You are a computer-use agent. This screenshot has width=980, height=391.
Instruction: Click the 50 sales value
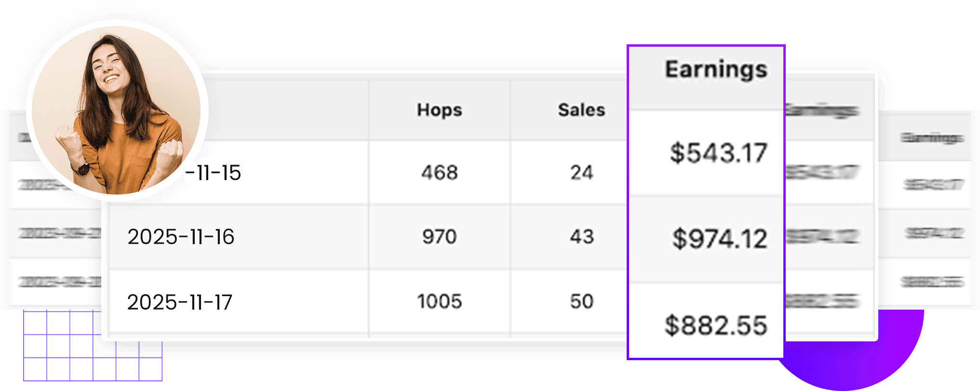[x=581, y=302]
